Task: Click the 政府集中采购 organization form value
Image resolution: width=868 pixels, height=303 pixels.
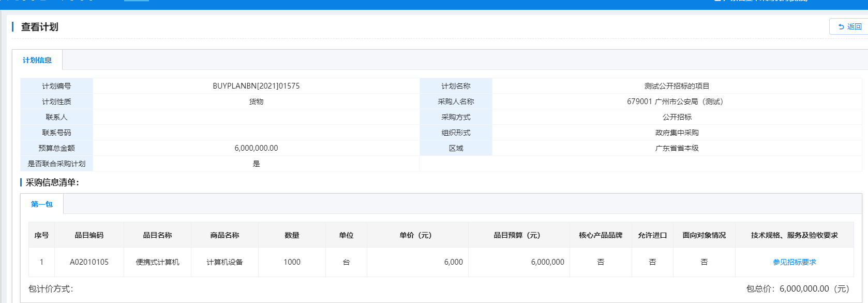Action: click(x=677, y=133)
